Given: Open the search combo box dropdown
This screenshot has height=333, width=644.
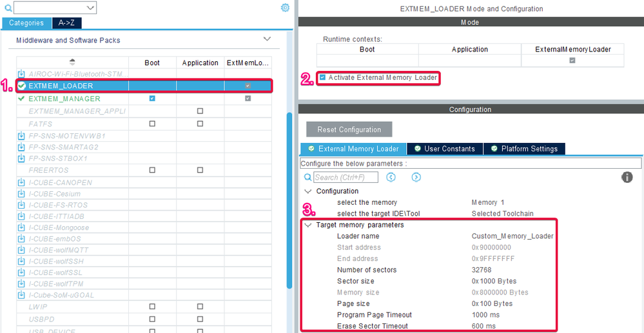Looking at the screenshot, I should pyautogui.click(x=91, y=8).
